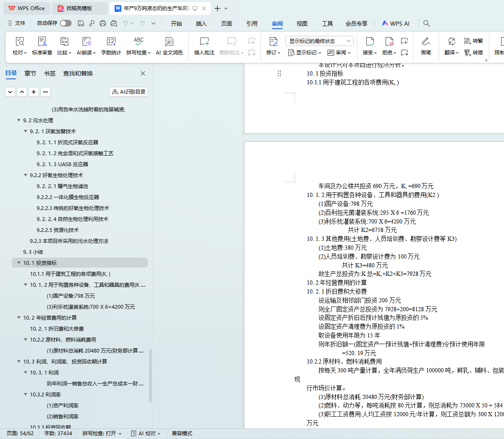Click the AI识别目录 button
Viewport: 504px width, 439px height.
[129, 92]
